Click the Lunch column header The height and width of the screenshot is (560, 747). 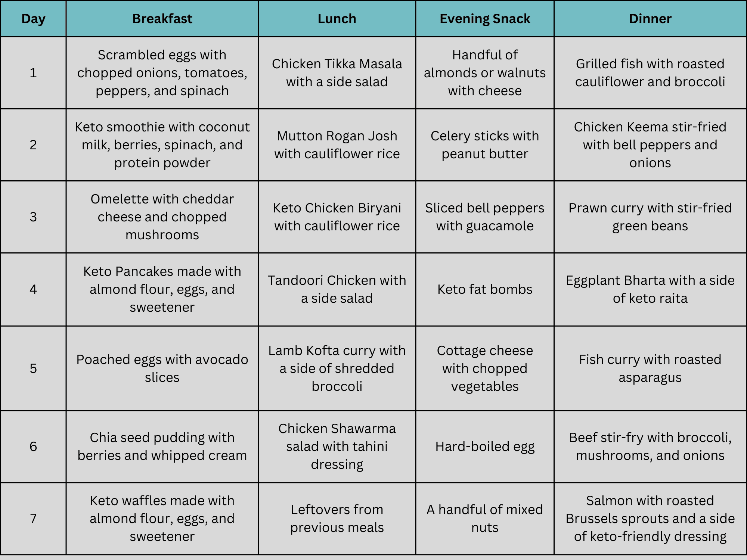337,19
